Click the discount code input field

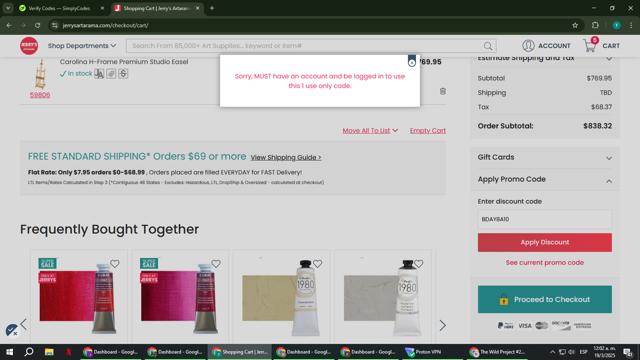[x=544, y=219]
